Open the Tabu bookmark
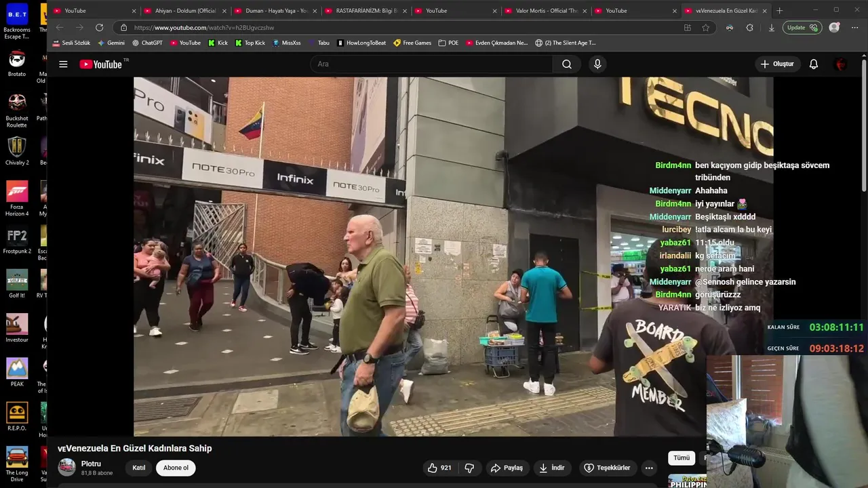 click(319, 43)
